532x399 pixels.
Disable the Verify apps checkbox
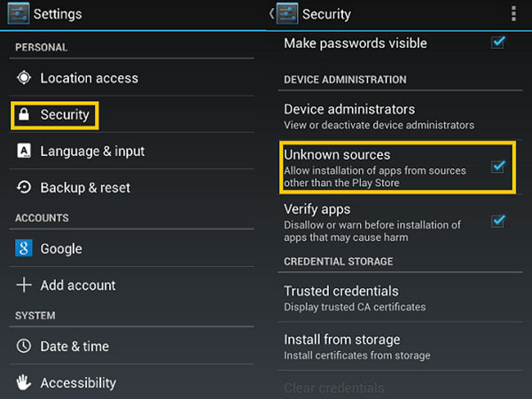pyautogui.click(x=498, y=221)
